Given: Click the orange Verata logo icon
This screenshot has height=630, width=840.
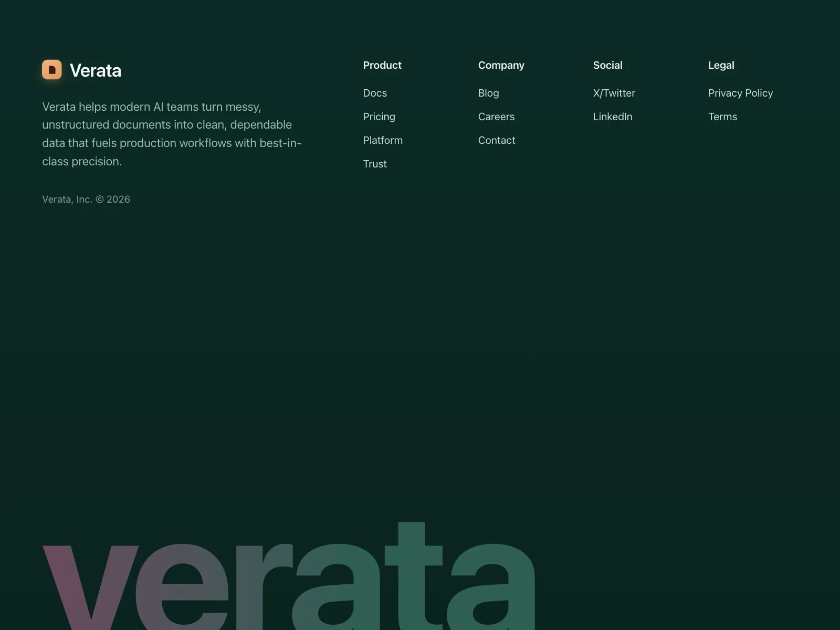Looking at the screenshot, I should [x=52, y=69].
